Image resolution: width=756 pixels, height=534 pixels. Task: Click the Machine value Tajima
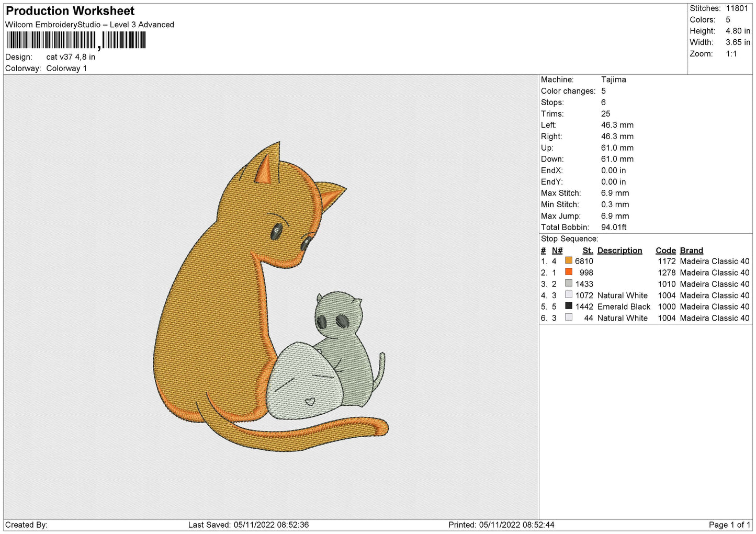pyautogui.click(x=613, y=79)
